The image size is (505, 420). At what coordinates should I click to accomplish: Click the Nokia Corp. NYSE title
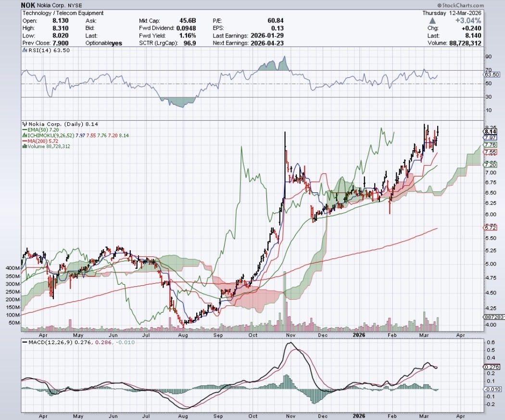click(x=60, y=5)
